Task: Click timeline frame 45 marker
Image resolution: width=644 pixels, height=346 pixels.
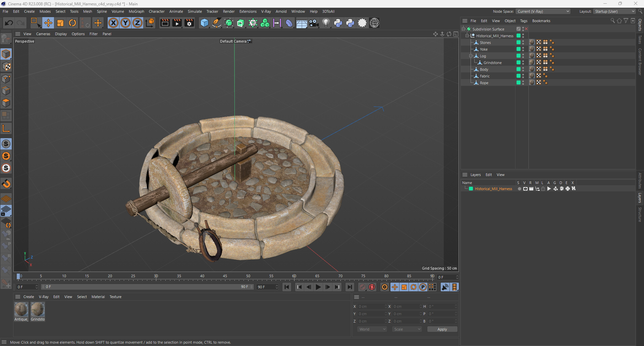Action: [x=225, y=276]
